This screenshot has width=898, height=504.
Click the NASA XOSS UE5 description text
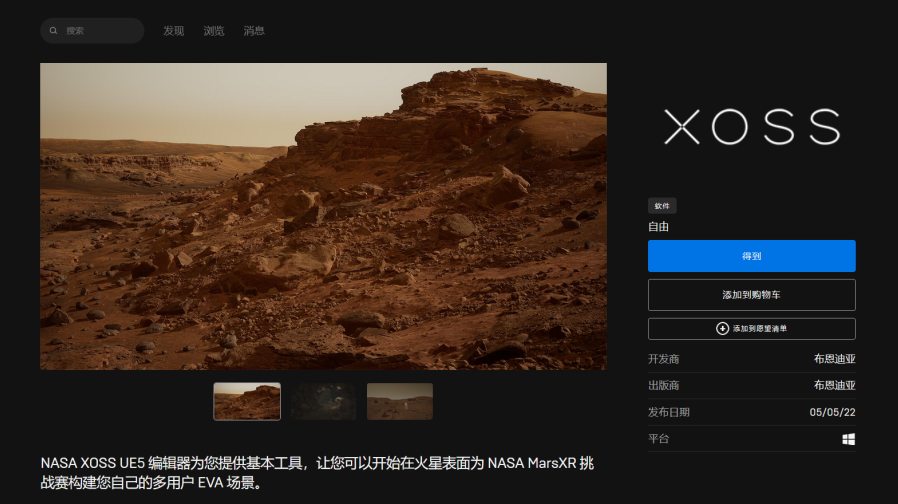click(317, 473)
